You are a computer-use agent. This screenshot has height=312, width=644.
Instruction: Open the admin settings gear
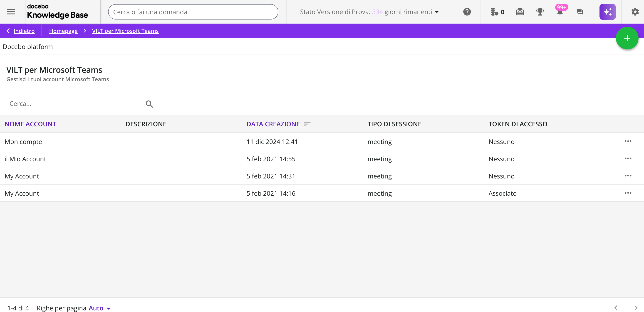point(635,12)
